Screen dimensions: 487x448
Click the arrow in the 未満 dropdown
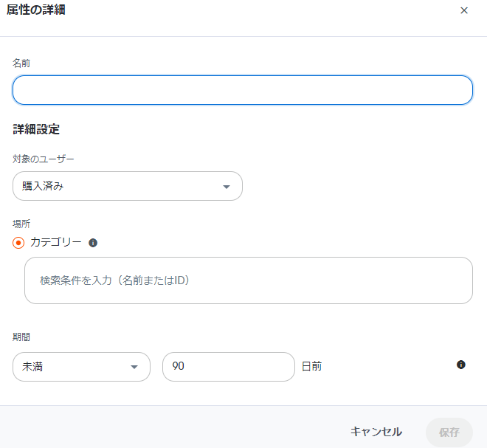(134, 367)
